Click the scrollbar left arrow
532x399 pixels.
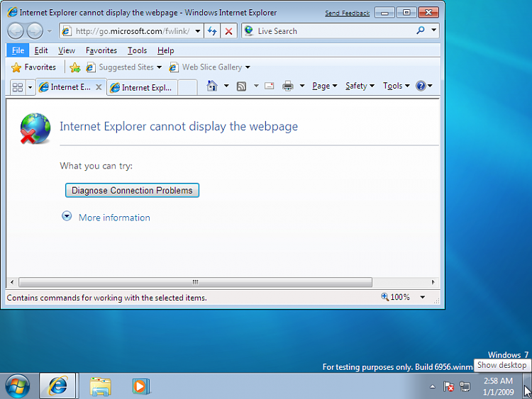tap(12, 282)
